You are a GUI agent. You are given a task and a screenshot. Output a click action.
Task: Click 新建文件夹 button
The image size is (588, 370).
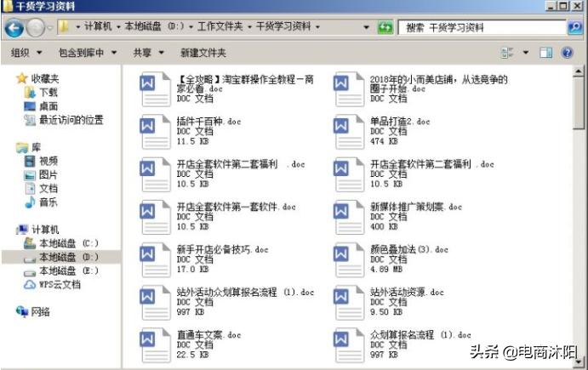(x=203, y=53)
